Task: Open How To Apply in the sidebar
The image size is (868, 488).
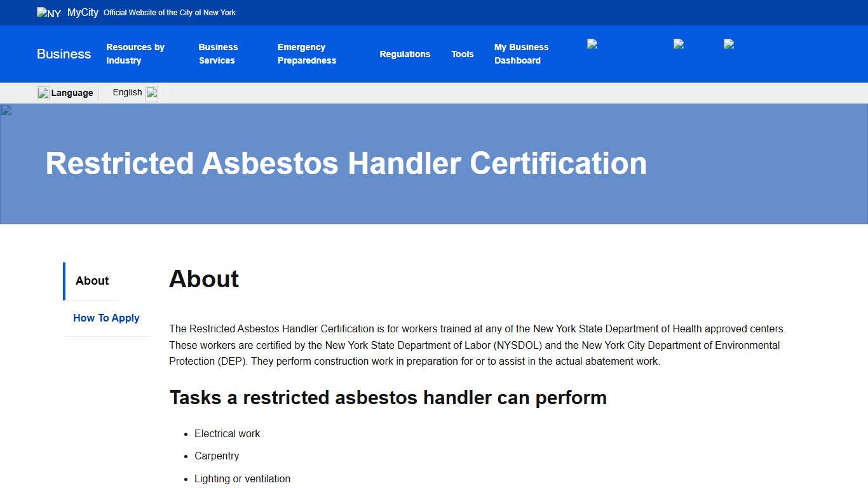Action: coord(106,318)
